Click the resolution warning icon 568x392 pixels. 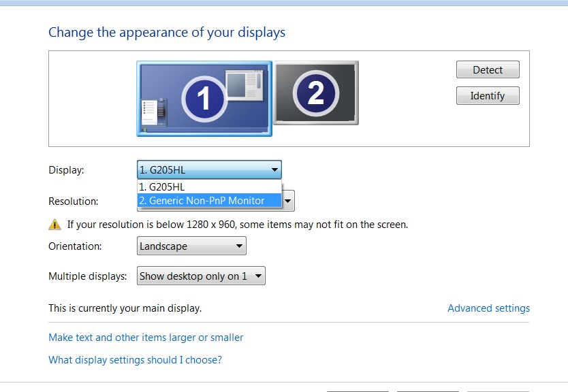pyautogui.click(x=54, y=225)
